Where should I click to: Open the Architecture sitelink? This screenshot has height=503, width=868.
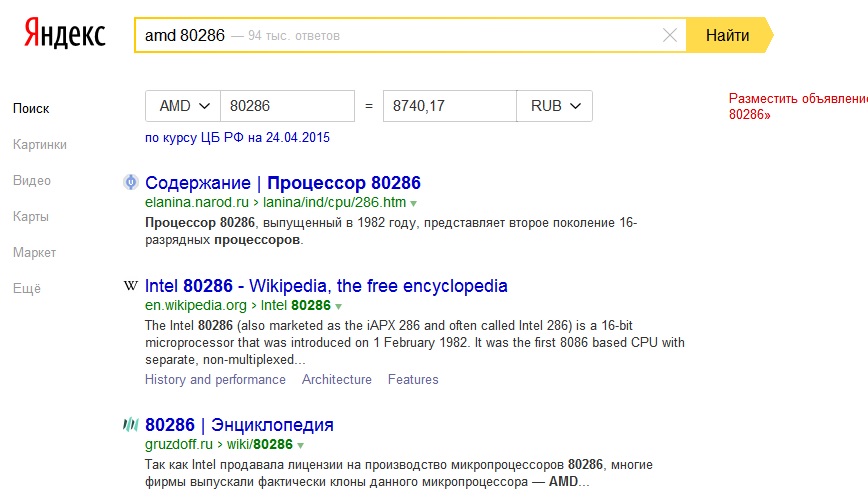tap(337, 380)
